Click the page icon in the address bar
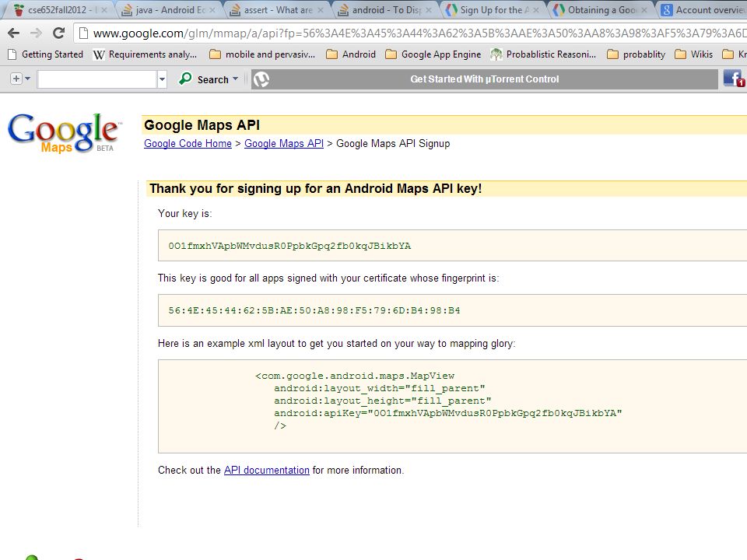 tap(83, 33)
